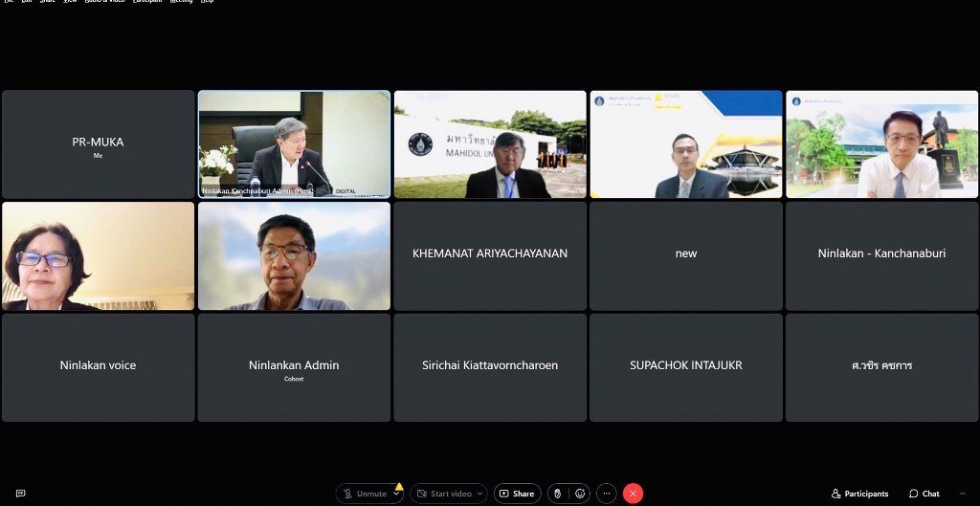Open the Audio & Video menu
Screen dimensions: 980x506
point(104,1)
